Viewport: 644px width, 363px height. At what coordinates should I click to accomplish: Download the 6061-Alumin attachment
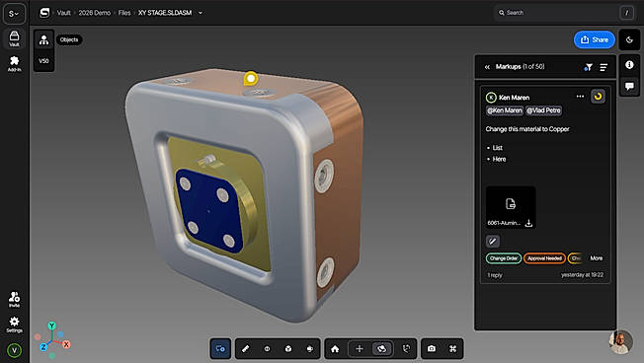tap(529, 223)
